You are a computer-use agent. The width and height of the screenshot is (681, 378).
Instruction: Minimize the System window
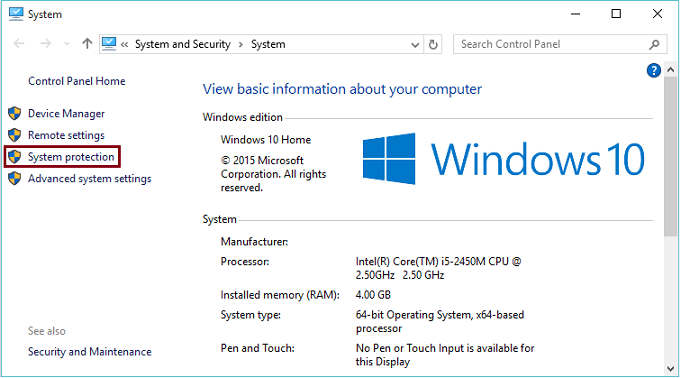tap(575, 14)
